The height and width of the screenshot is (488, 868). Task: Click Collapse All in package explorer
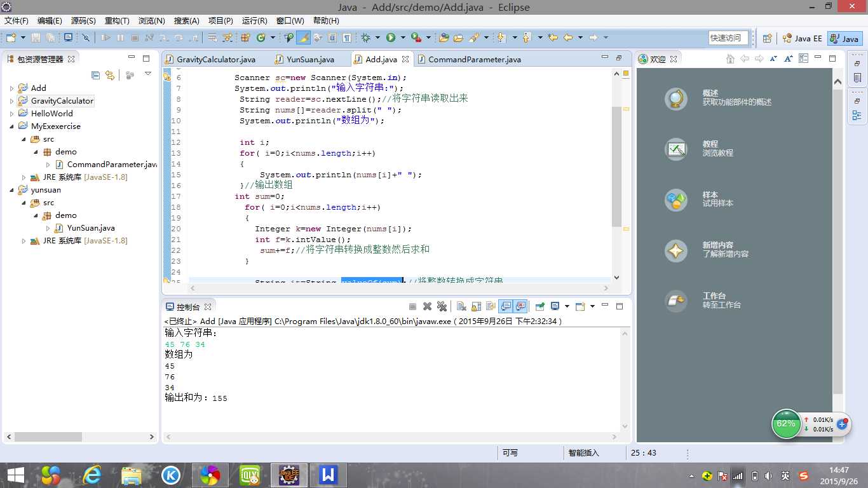point(95,75)
